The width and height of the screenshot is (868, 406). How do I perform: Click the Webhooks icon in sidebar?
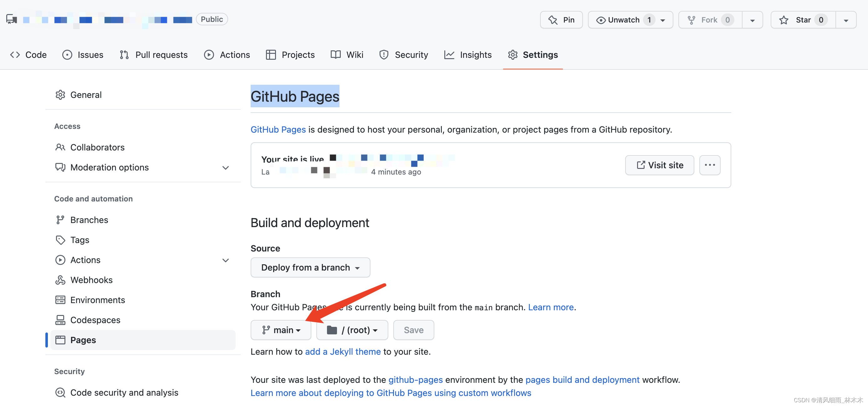(60, 280)
